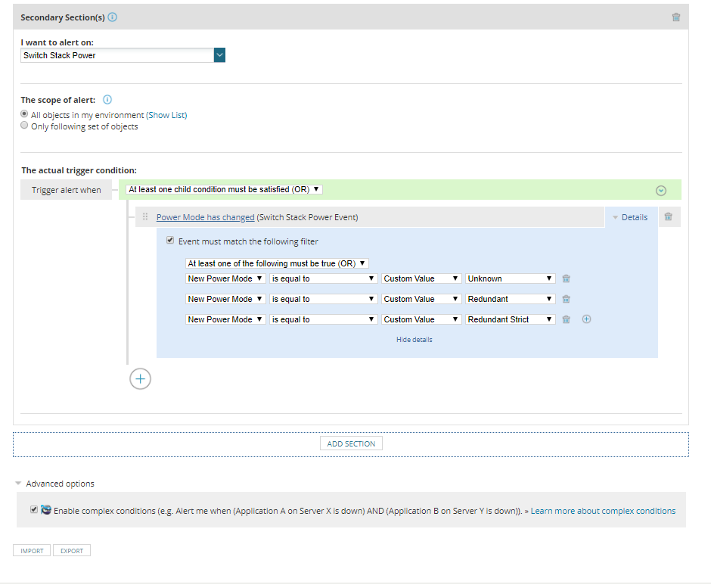Open the Redundant Strict value dropdown
The width and height of the screenshot is (711, 588).
click(510, 319)
